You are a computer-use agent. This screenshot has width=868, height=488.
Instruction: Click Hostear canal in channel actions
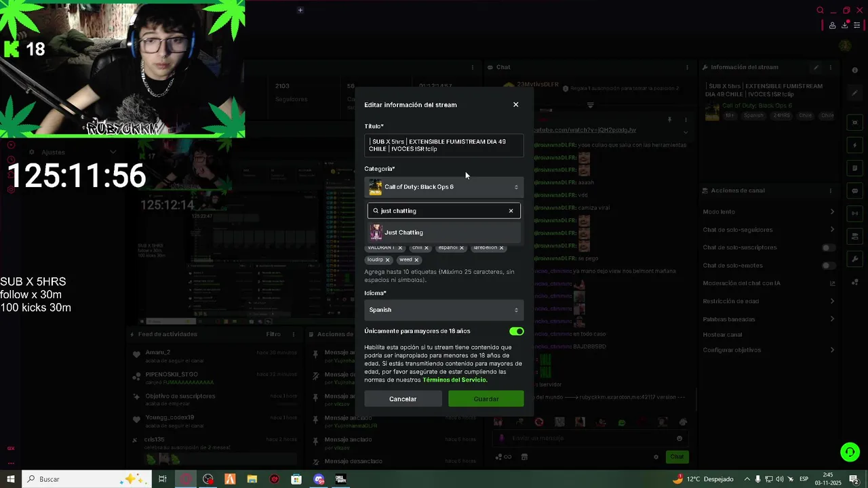[x=722, y=335]
